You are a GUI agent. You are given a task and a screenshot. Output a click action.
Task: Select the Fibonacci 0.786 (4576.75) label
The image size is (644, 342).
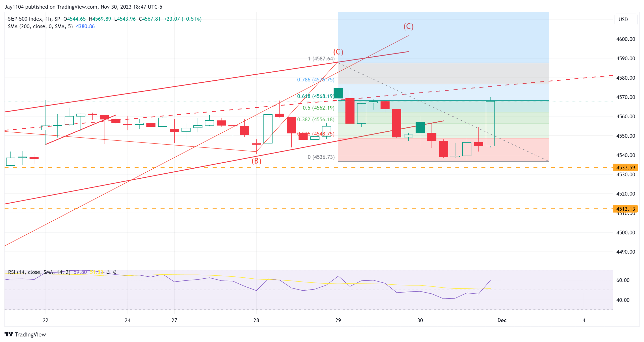[316, 80]
